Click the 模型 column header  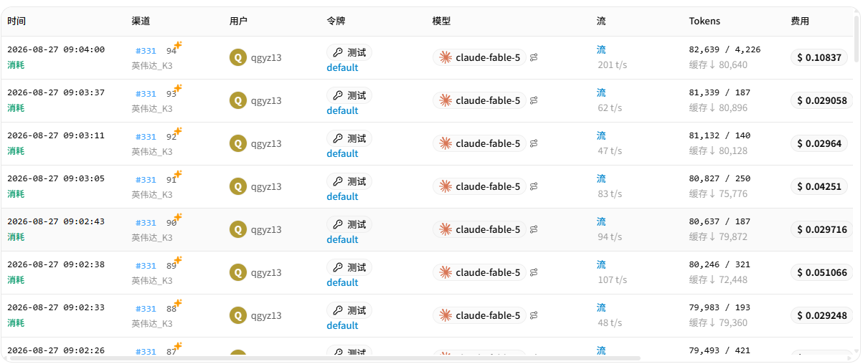(442, 21)
